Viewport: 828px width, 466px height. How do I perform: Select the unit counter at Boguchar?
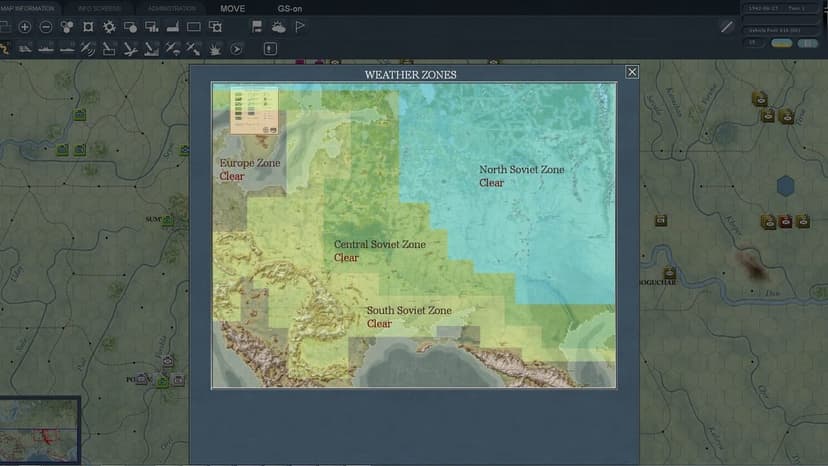pos(670,273)
